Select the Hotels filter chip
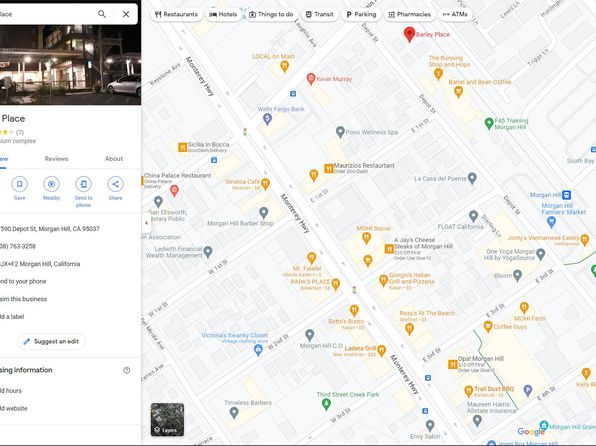Screen dimensions: 596x446 223,14
